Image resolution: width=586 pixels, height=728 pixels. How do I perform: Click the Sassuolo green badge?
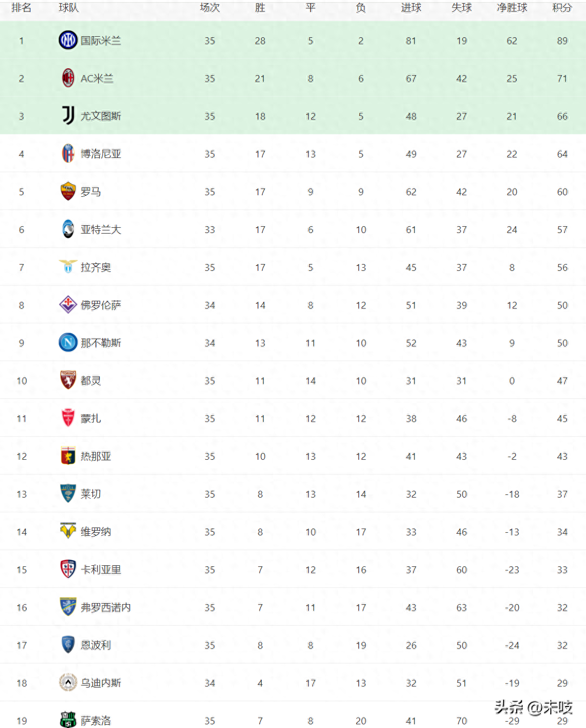(x=68, y=719)
